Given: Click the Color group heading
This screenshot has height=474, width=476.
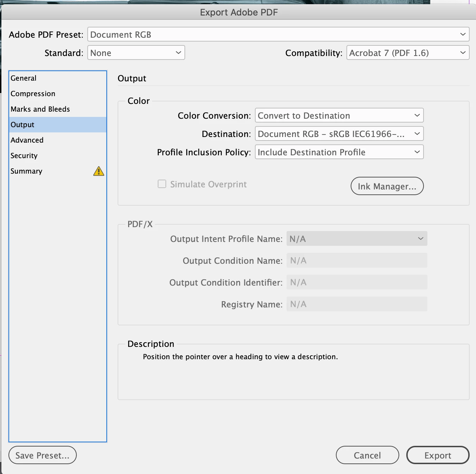Looking at the screenshot, I should pyautogui.click(x=138, y=101).
